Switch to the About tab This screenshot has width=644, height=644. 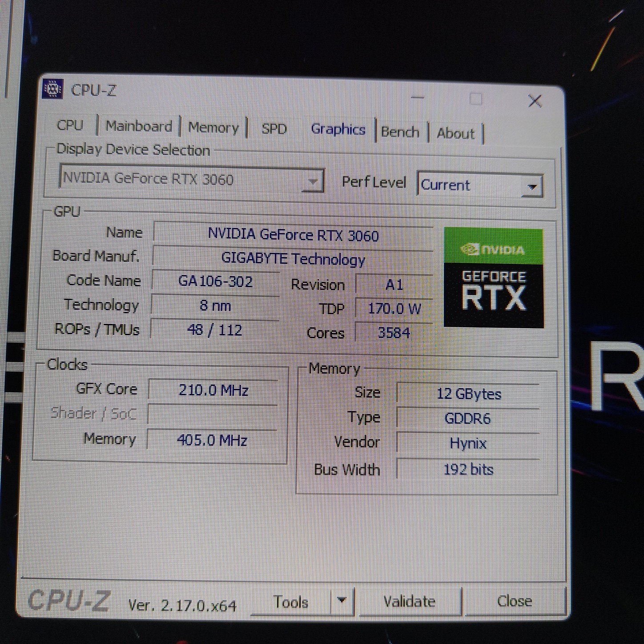(x=455, y=133)
